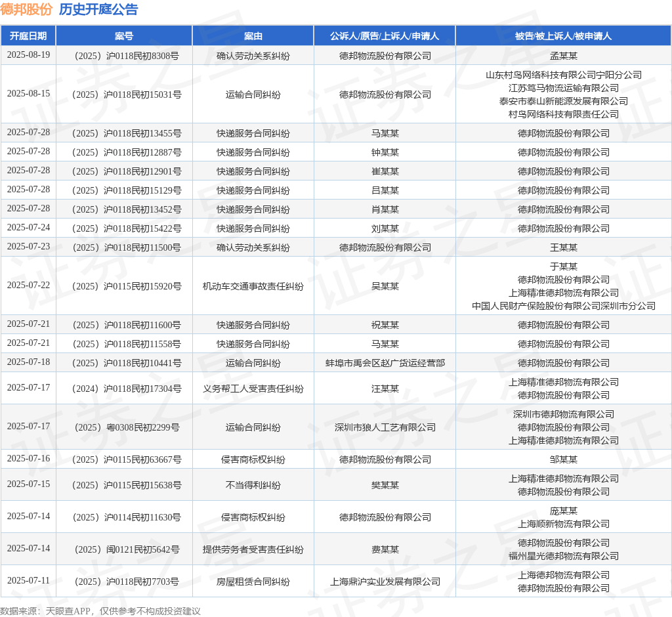Viewport: 672px width, 617px height.
Task: Select case number (2025)沪0118民初15031号
Action: (127, 95)
